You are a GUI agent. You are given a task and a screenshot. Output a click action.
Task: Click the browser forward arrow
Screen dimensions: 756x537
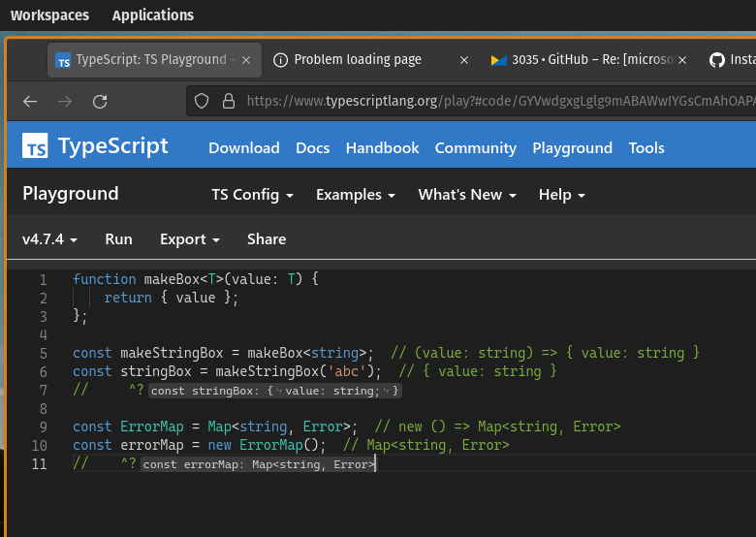(65, 101)
